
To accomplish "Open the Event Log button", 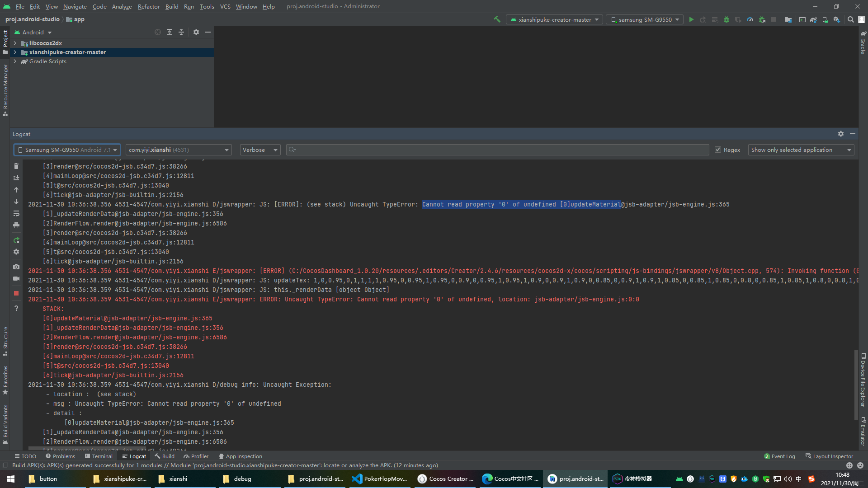I will click(x=779, y=456).
